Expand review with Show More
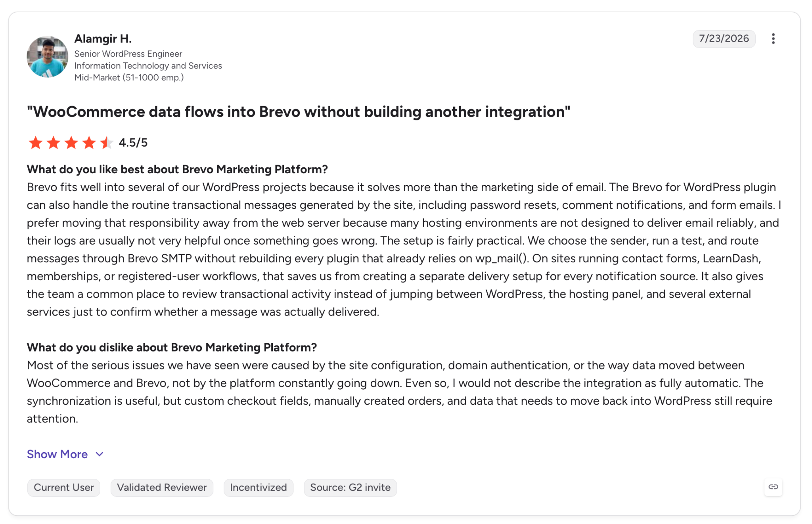 pyautogui.click(x=57, y=454)
